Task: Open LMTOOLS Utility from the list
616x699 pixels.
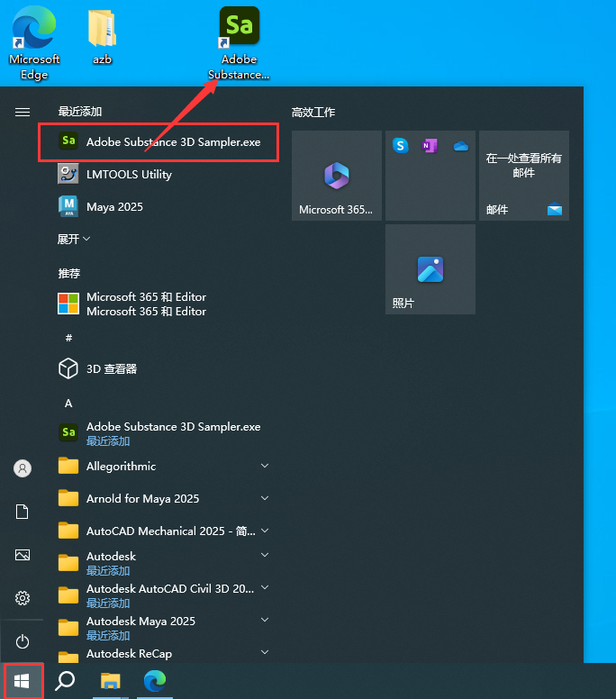Action: (129, 175)
